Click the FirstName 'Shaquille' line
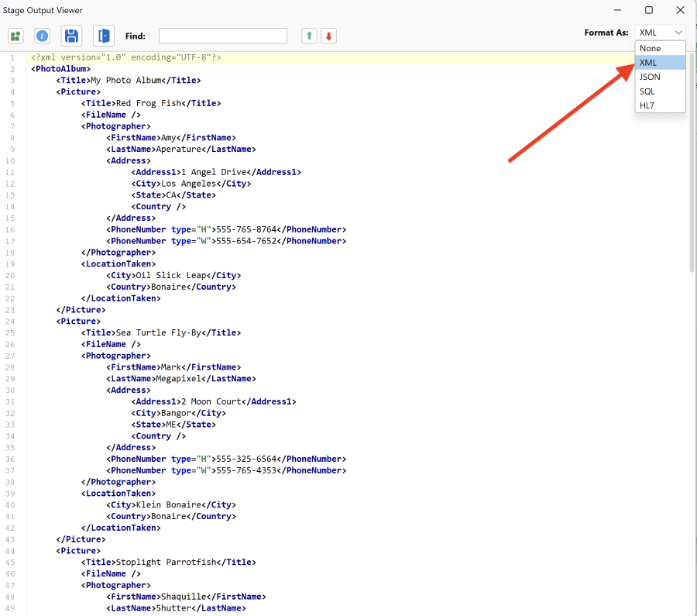697x616 pixels. pyautogui.click(x=186, y=597)
